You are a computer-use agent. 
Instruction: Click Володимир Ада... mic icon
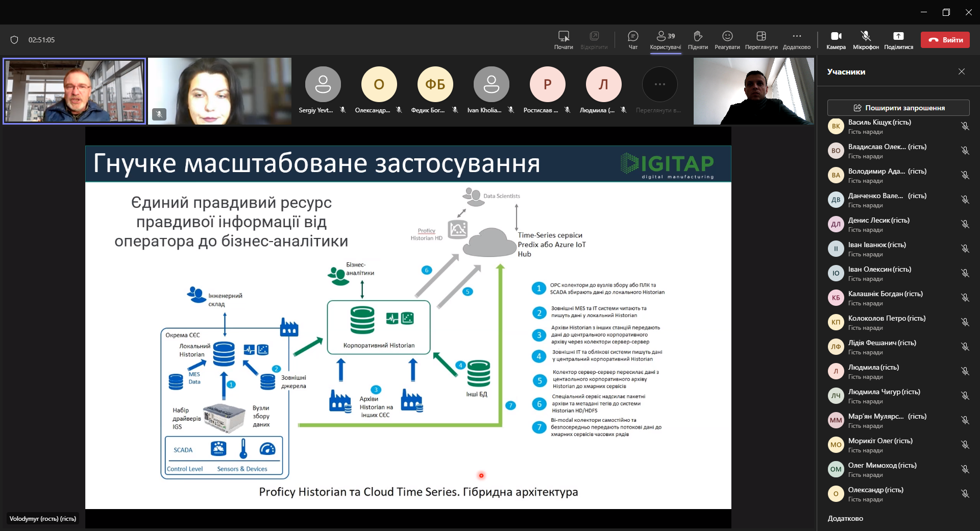click(x=965, y=175)
